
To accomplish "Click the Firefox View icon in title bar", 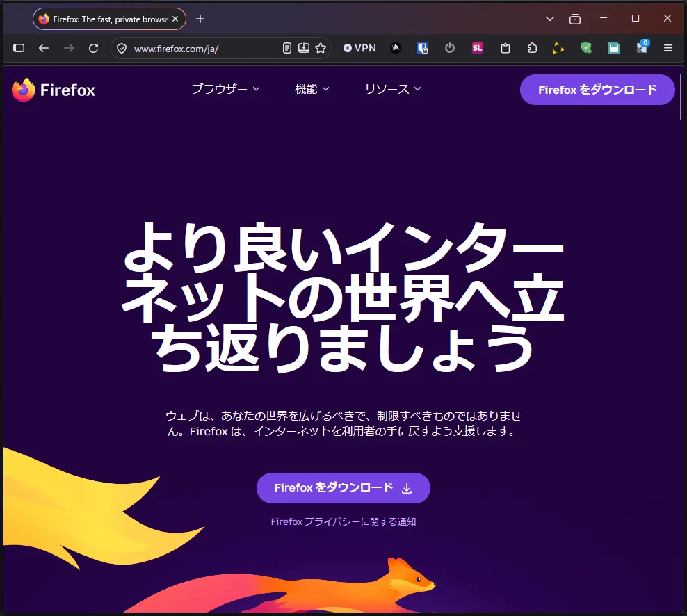I will point(575,19).
